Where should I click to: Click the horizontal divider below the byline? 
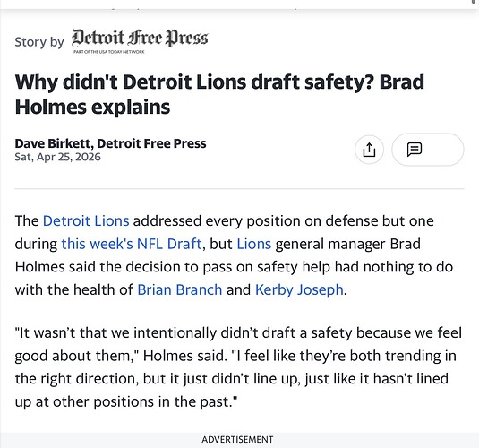[239, 189]
